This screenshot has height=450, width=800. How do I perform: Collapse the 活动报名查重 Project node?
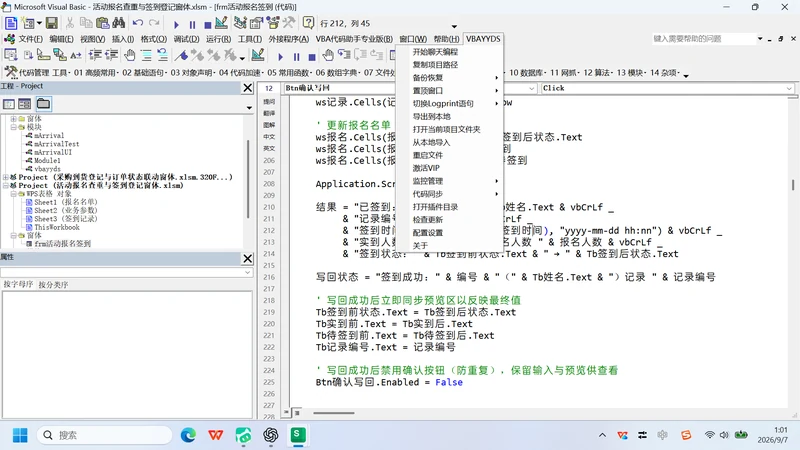pyautogui.click(x=5, y=185)
